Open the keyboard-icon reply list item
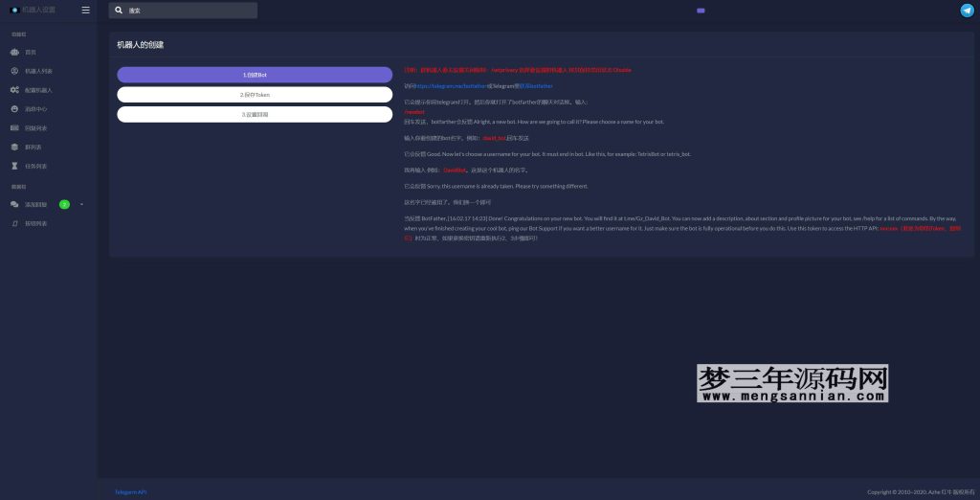The image size is (980, 500). (x=14, y=127)
